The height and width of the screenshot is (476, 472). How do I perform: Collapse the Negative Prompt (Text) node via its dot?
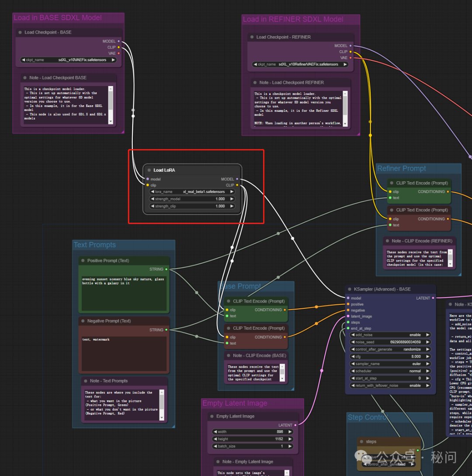83,321
